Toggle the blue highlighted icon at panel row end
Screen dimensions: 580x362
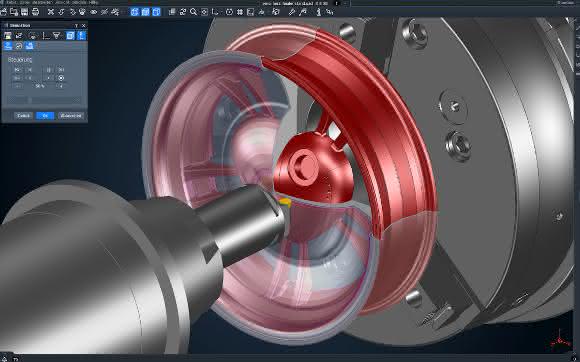[x=81, y=36]
